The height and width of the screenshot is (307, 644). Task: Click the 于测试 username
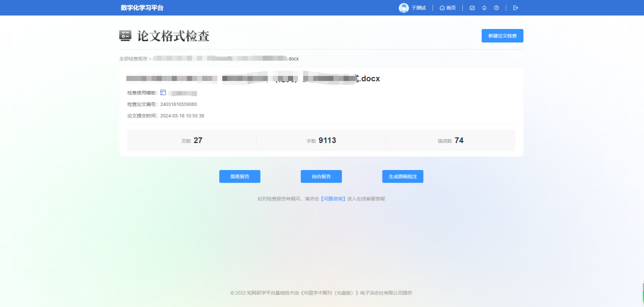pos(419,8)
